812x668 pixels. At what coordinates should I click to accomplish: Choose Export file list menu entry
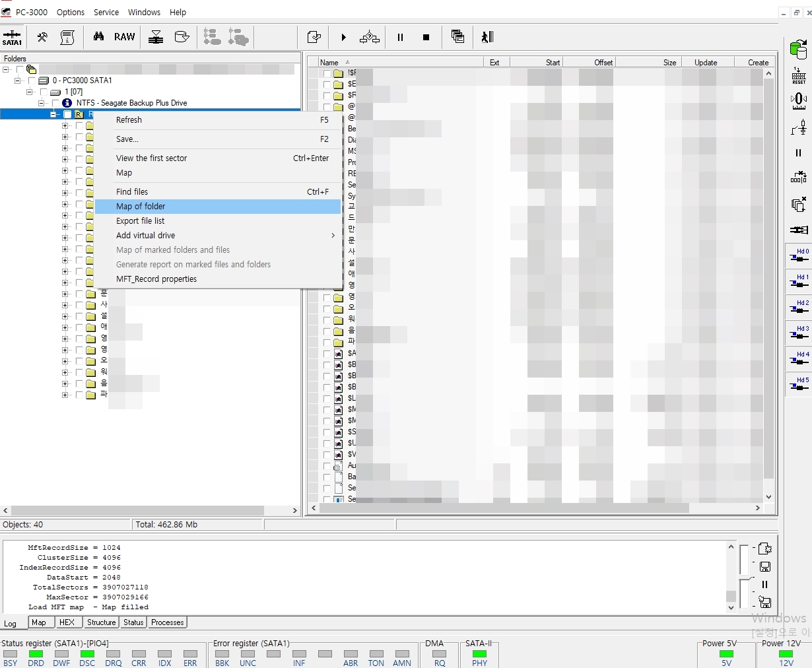(218, 221)
